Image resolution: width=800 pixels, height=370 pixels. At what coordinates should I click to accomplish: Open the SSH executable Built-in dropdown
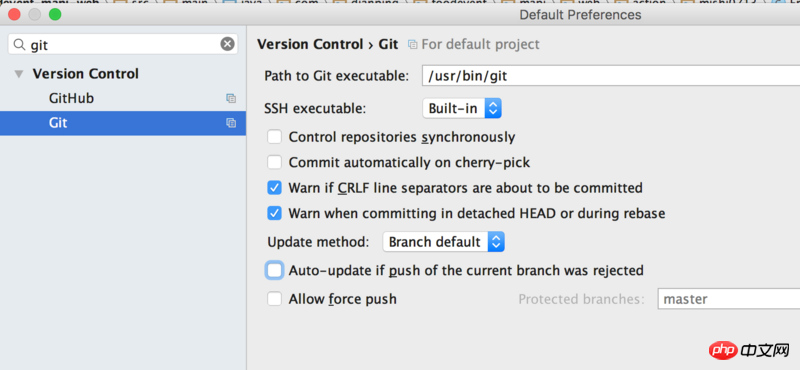coord(462,108)
